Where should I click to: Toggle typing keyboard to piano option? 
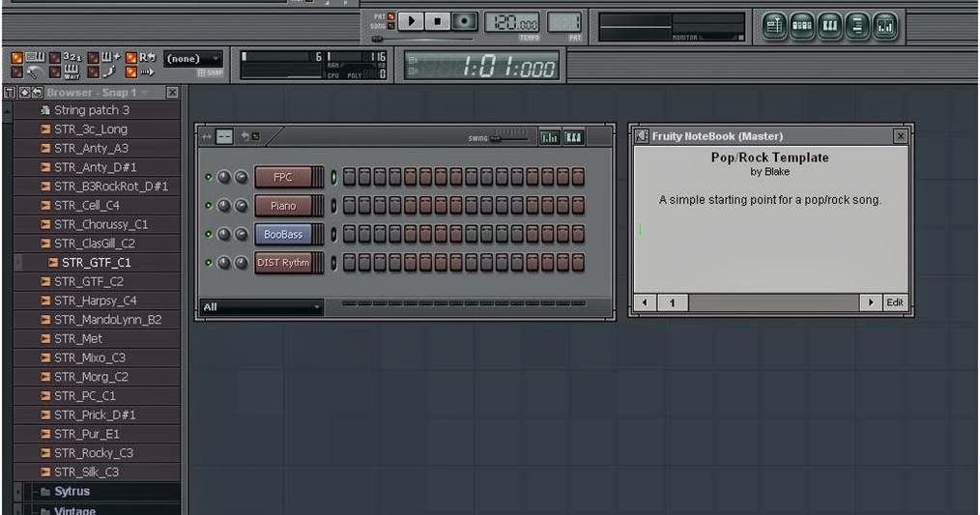pyautogui.click(x=29, y=58)
